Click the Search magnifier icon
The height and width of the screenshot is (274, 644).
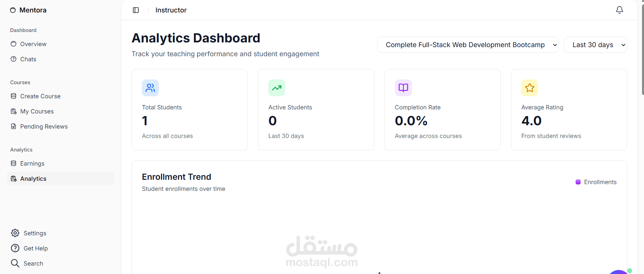pos(15,263)
